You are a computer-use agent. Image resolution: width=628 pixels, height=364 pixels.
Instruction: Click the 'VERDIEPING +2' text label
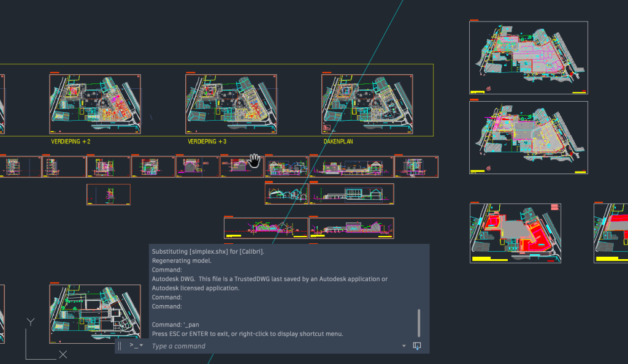coord(71,142)
